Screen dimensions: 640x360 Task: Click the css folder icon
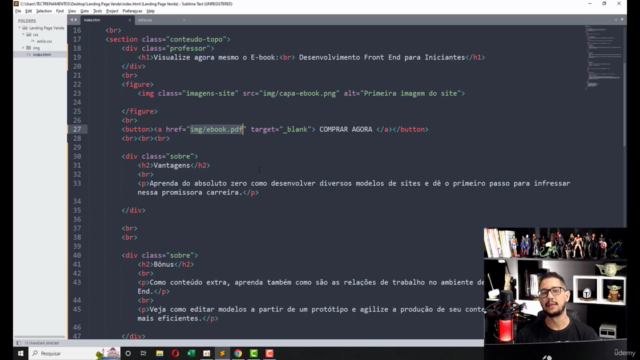coord(29,35)
